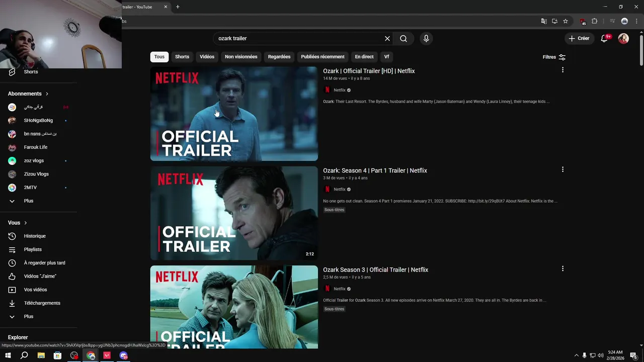Open Filtres search filters

click(x=554, y=57)
